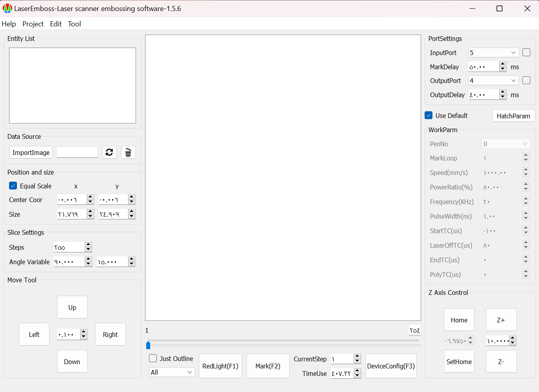539x392 pixels.
Task: Open the InputPort dropdown
Action: (x=493, y=53)
